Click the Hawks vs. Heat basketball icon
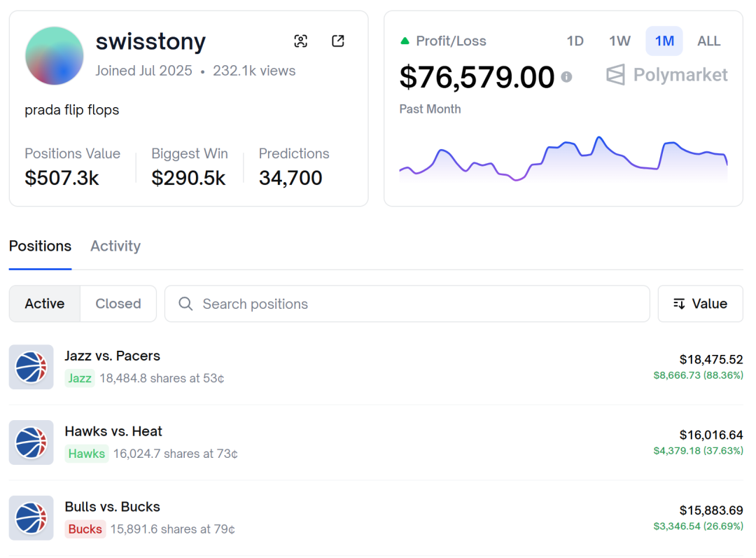756x558 pixels. click(x=31, y=442)
